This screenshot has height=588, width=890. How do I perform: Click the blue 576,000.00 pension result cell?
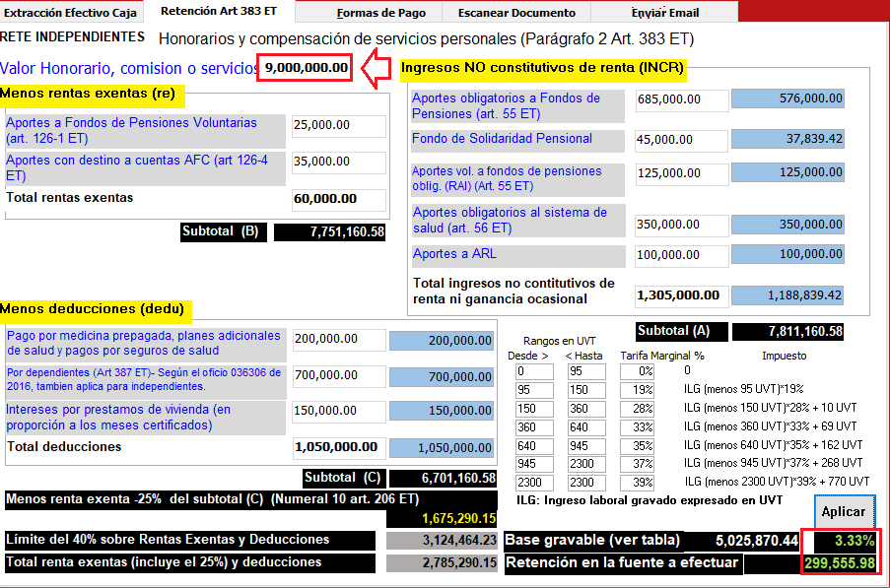pyautogui.click(x=787, y=98)
